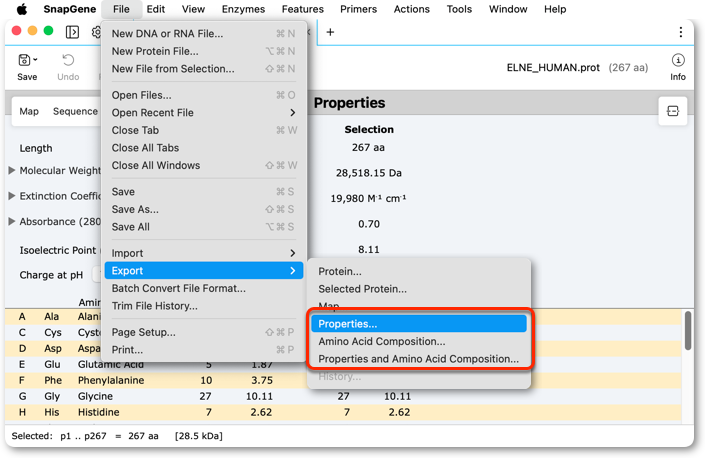Image resolution: width=705 pixels, height=458 pixels.
Task: Export Selected Protein from submenu
Action: coord(419,289)
